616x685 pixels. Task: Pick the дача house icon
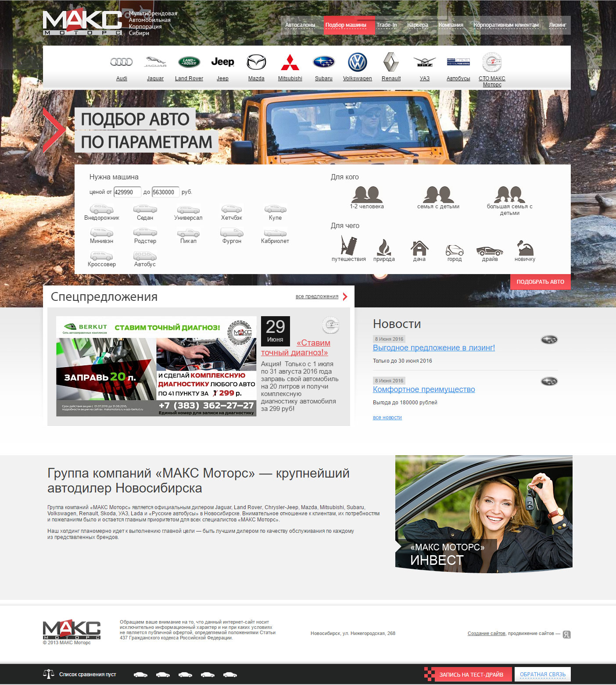click(419, 248)
